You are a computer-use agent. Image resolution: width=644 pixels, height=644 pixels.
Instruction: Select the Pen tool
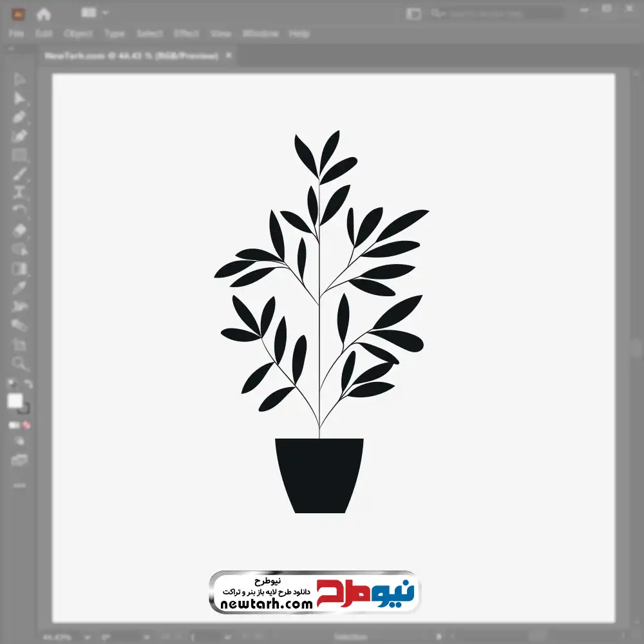click(19, 117)
